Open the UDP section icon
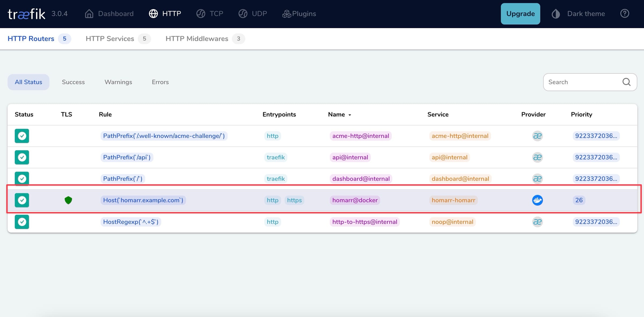Image resolution: width=644 pixels, height=317 pixels. coord(242,13)
